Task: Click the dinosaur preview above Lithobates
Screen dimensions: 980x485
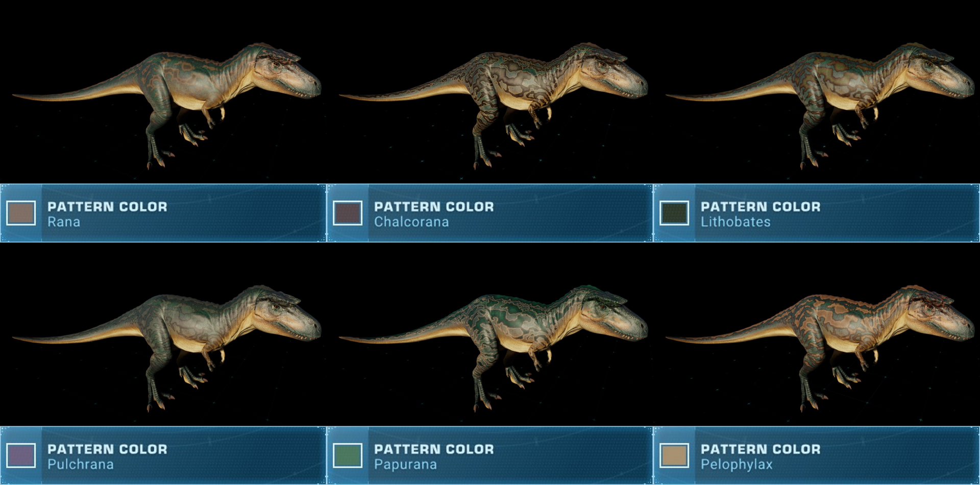Action: click(820, 106)
